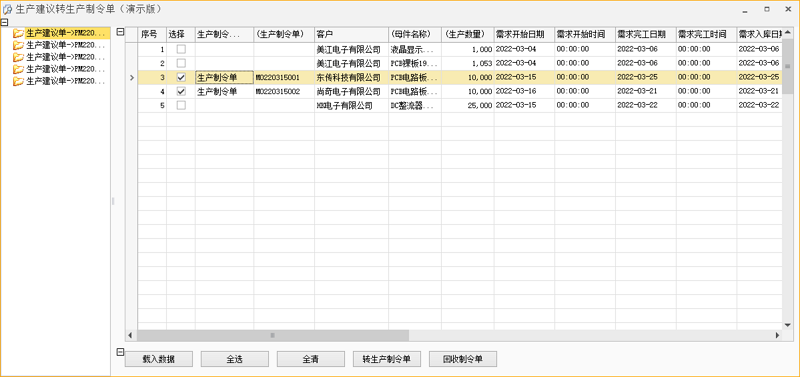
Task: Click the current-row arrow indicator beside row 3
Action: 132,78
